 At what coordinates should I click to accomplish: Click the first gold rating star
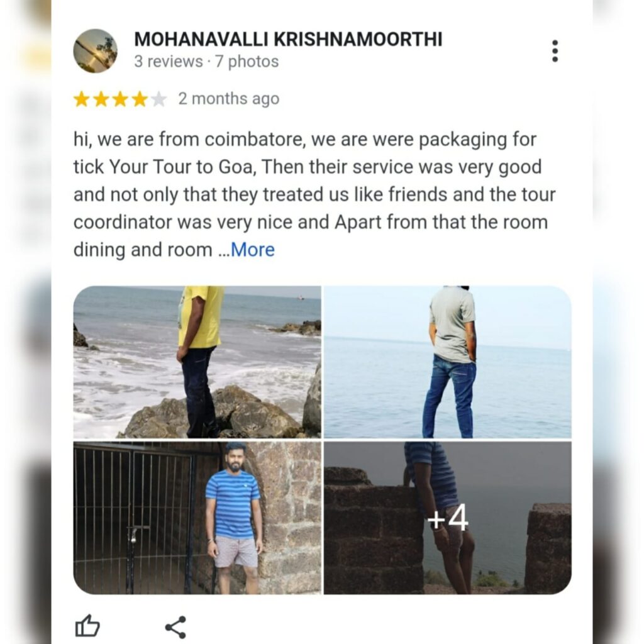coord(81,99)
